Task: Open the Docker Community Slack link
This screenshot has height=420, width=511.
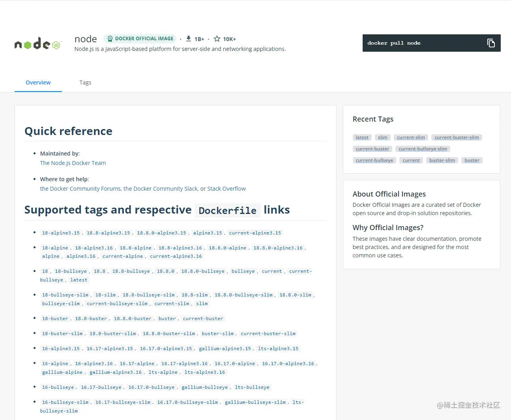Action: coord(161,189)
